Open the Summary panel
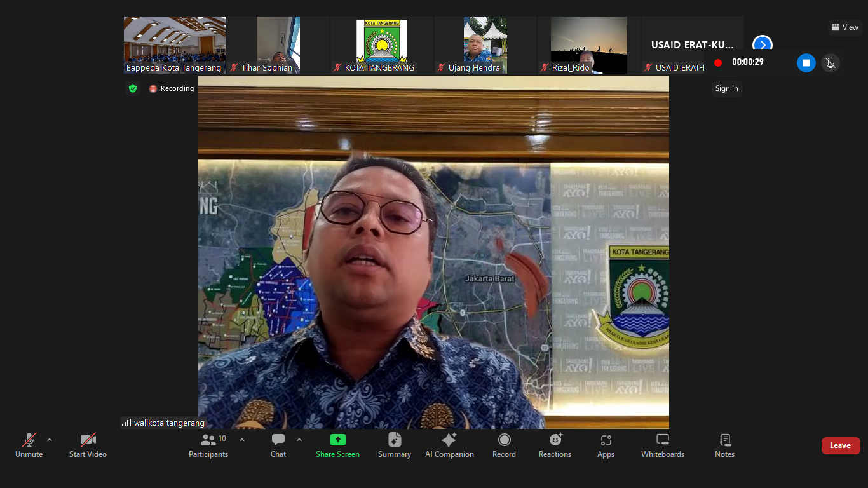 pos(394,445)
